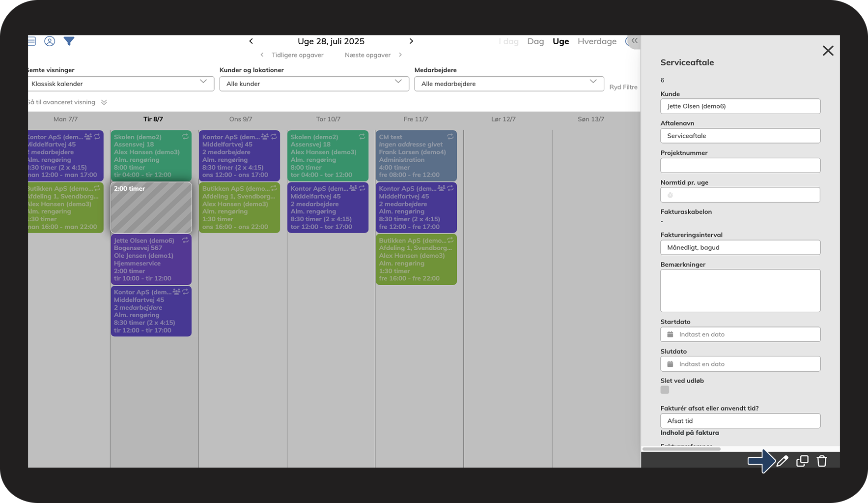Click the Slutdato calendar icon
868x503 pixels.
(670, 364)
